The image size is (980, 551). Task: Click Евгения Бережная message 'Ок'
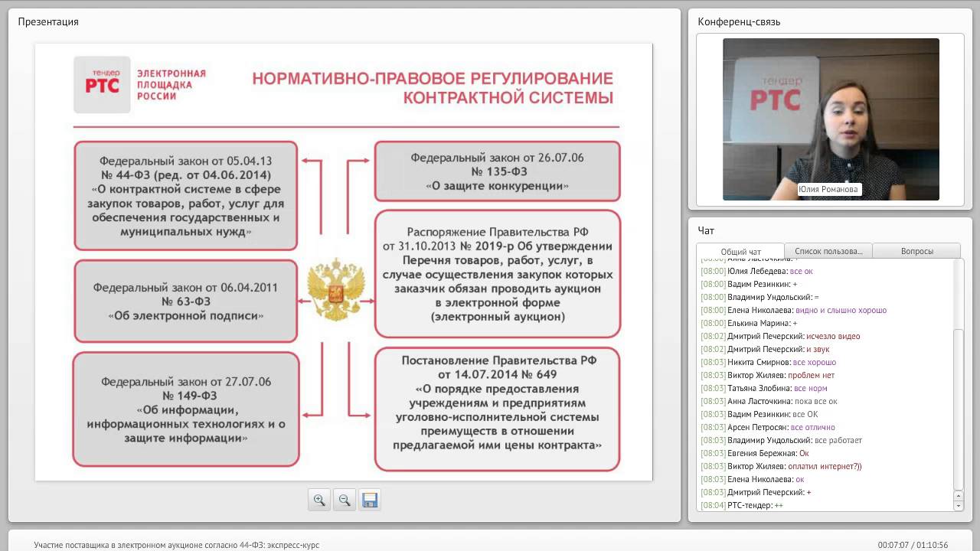point(804,453)
